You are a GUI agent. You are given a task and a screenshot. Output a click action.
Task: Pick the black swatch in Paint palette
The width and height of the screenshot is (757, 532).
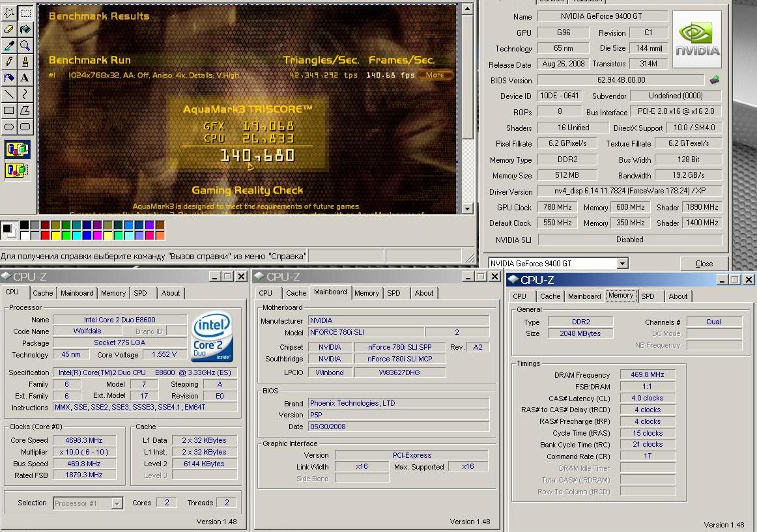tap(24, 225)
